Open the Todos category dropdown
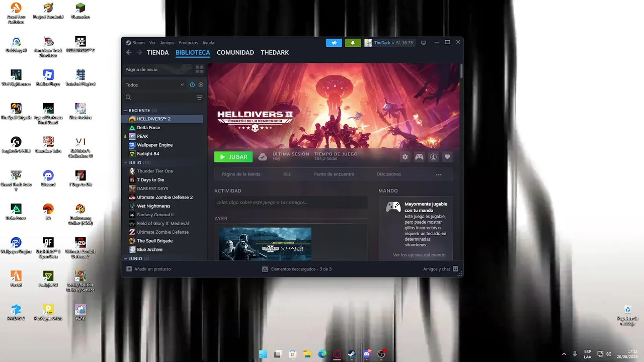This screenshot has width=644, height=362. 155,85
